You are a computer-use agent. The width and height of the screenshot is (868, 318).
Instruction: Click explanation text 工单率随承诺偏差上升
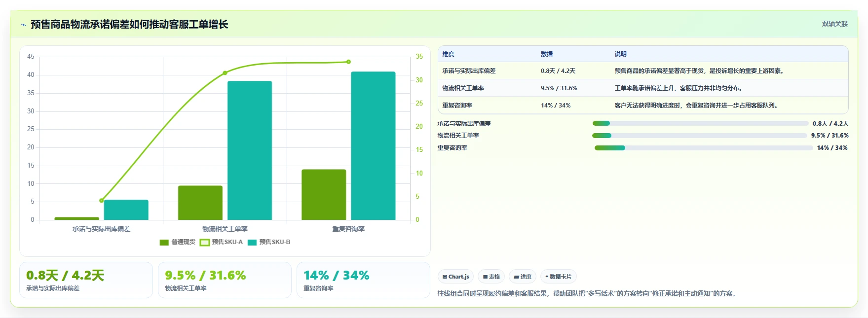[644, 88]
